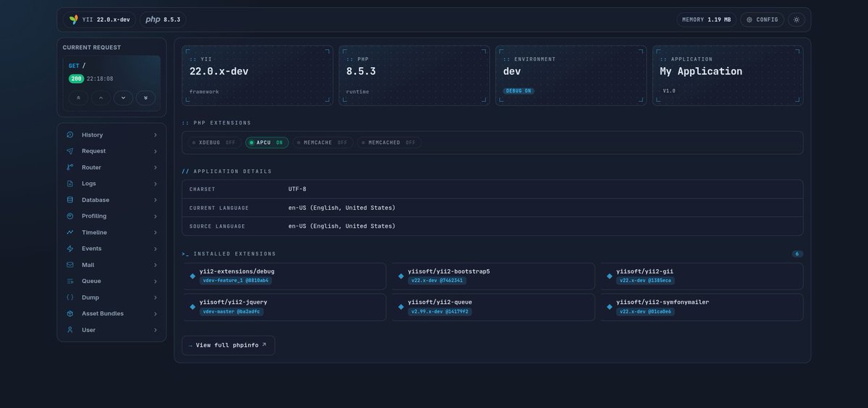Expand the Request chevron arrow
Image resolution: width=868 pixels, height=408 pixels.
point(156,151)
